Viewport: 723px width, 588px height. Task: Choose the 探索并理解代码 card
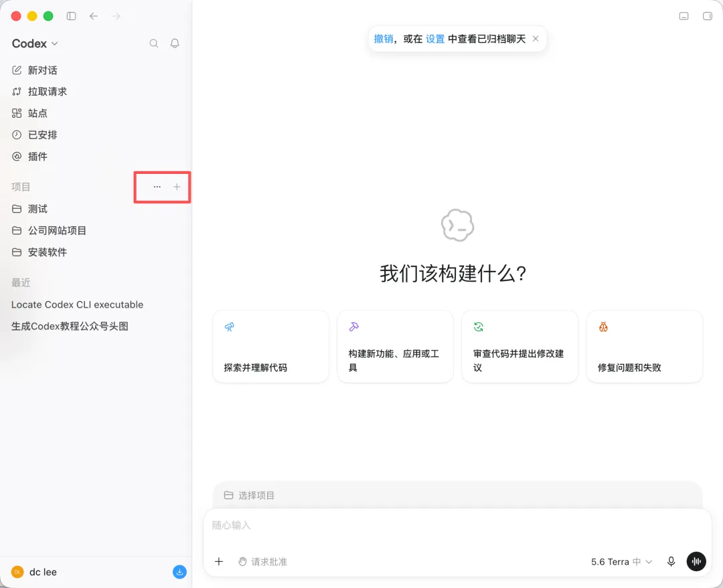[270, 347]
